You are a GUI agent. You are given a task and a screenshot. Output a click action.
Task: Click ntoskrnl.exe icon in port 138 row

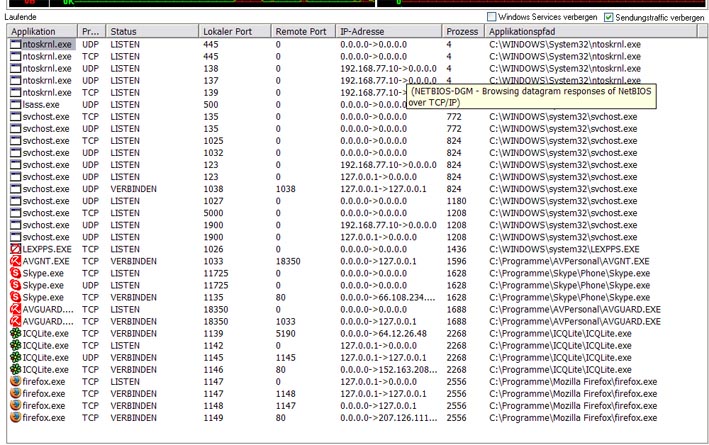(15, 68)
